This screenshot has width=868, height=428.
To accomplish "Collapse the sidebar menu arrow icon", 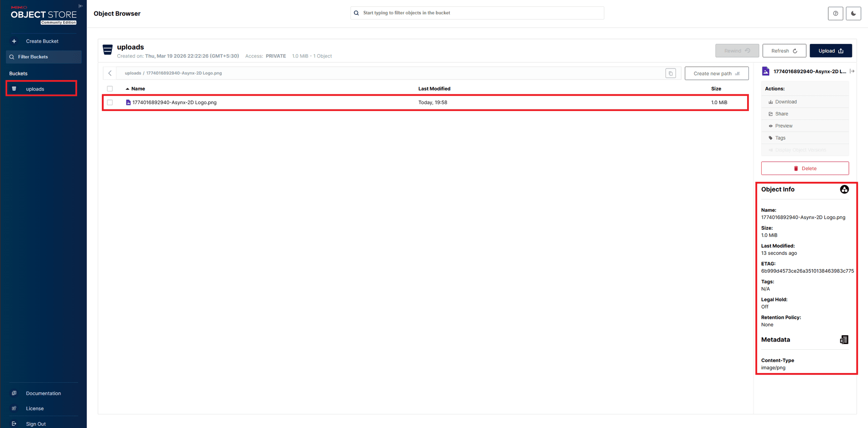I will (81, 6).
